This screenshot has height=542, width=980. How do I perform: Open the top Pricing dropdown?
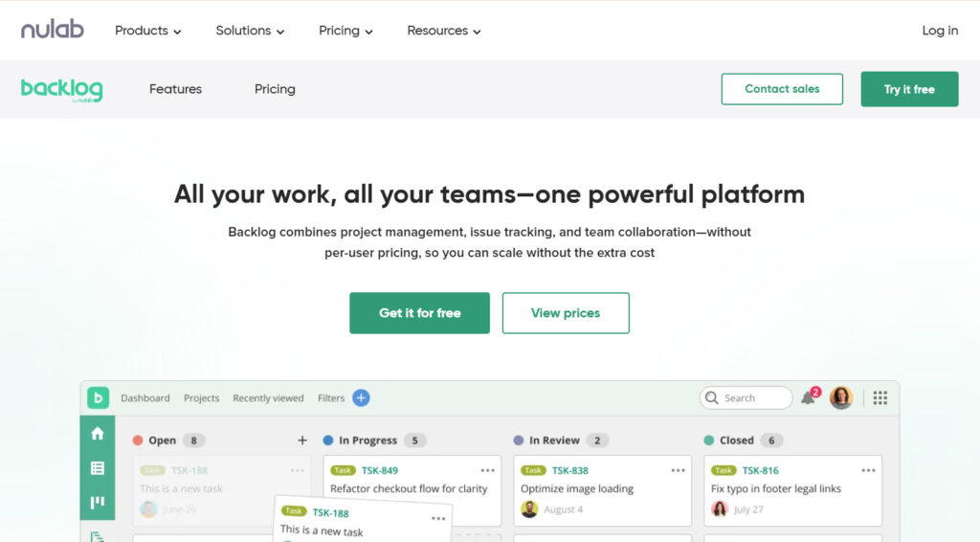coord(345,31)
